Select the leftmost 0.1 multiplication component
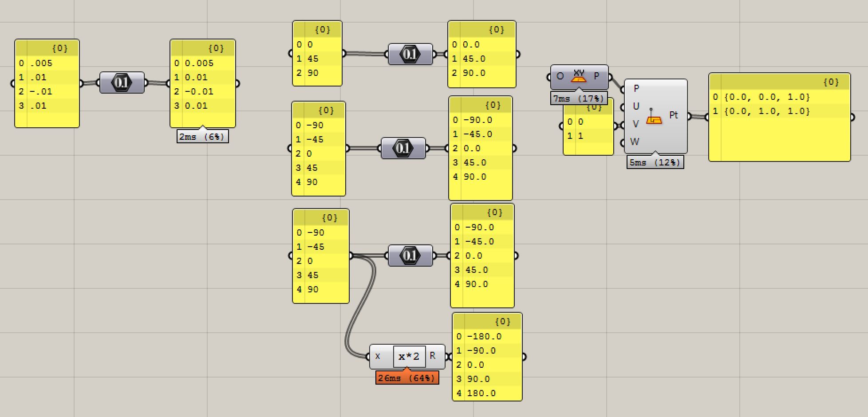 pos(123,82)
